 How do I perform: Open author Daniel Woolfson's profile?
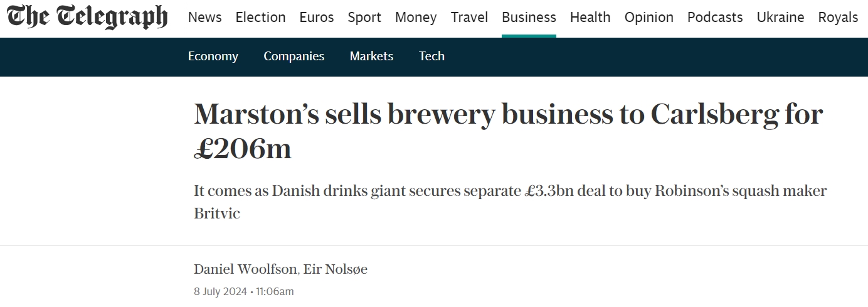click(x=245, y=269)
